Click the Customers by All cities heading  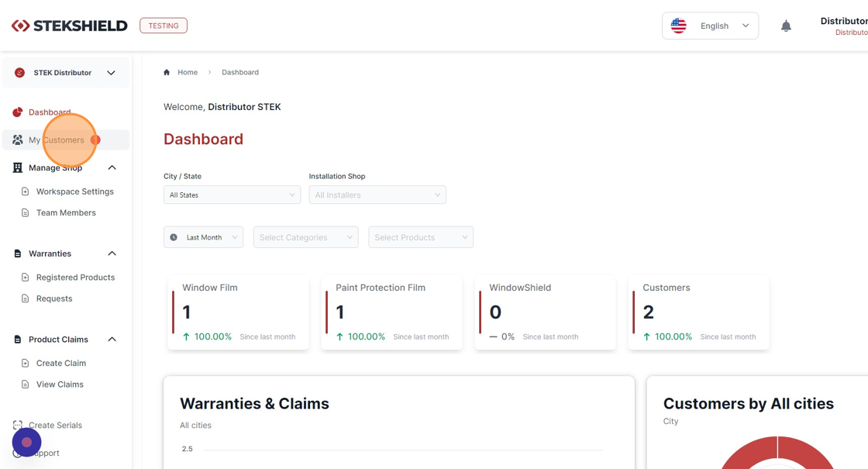pyautogui.click(x=749, y=404)
